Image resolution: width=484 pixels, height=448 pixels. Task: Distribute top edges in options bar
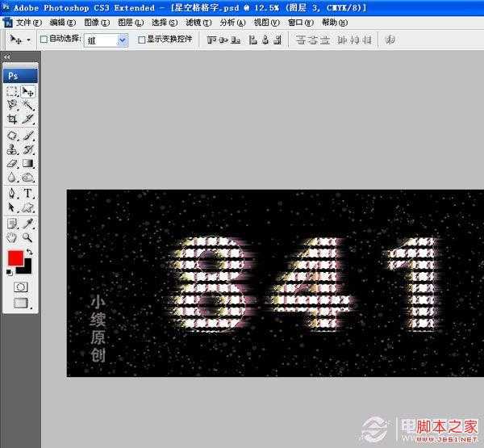[x=301, y=40]
